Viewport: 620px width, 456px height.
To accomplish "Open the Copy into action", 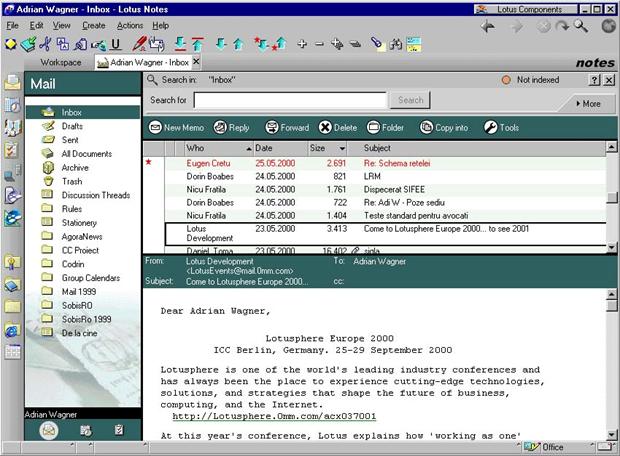I will pos(443,128).
